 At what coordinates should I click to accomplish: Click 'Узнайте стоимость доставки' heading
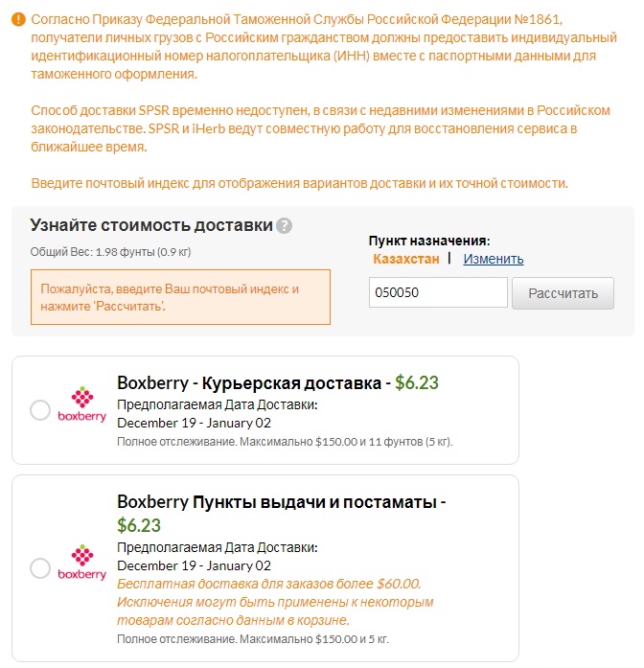(151, 226)
